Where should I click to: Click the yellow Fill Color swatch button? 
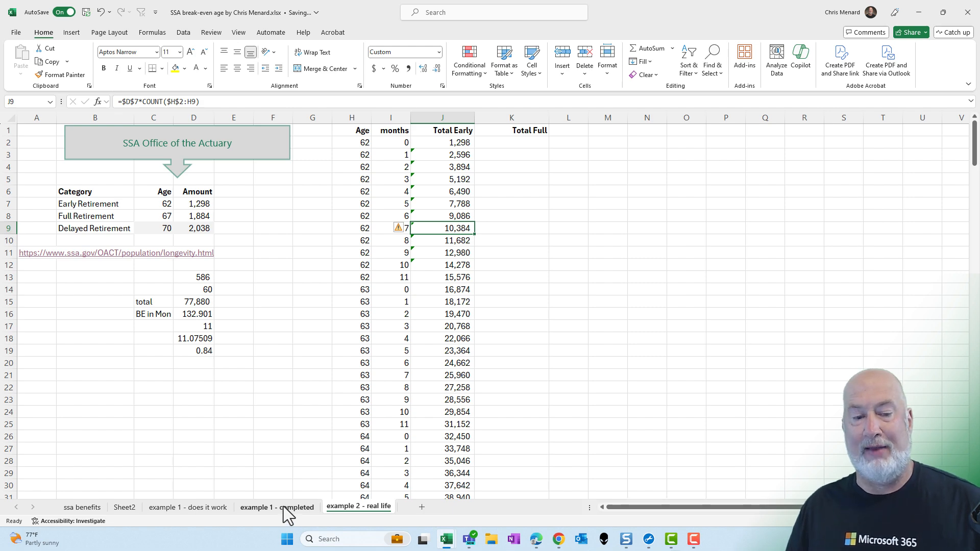pos(175,68)
